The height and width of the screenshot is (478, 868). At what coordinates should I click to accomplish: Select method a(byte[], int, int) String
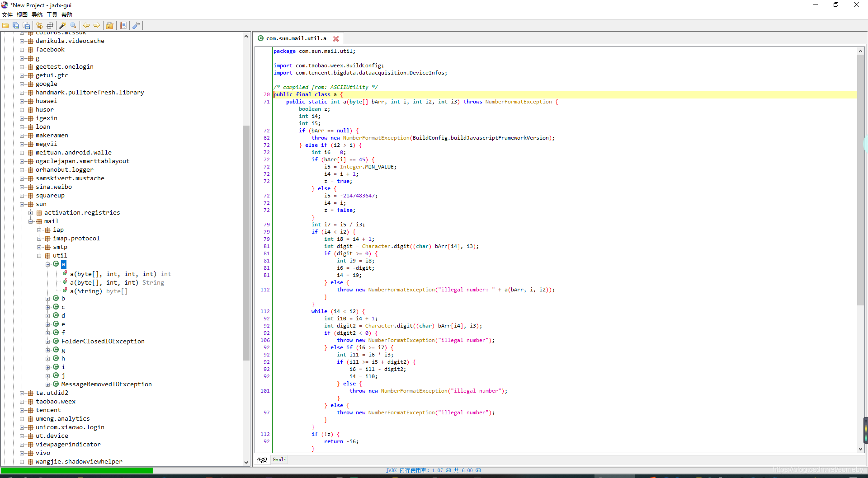117,283
